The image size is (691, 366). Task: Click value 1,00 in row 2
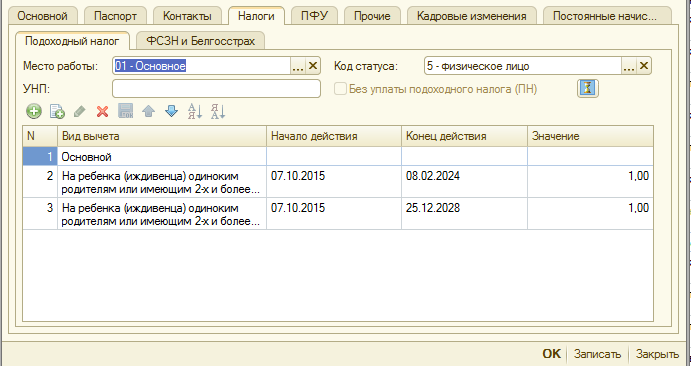(590, 181)
